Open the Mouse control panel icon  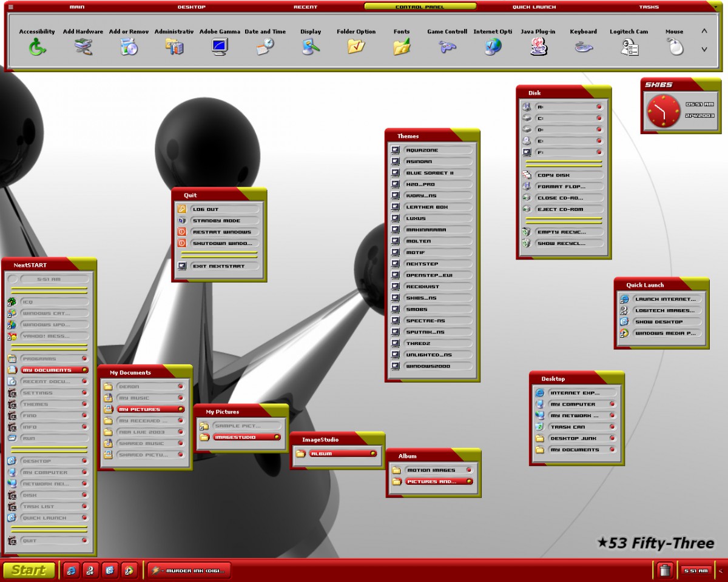[675, 47]
